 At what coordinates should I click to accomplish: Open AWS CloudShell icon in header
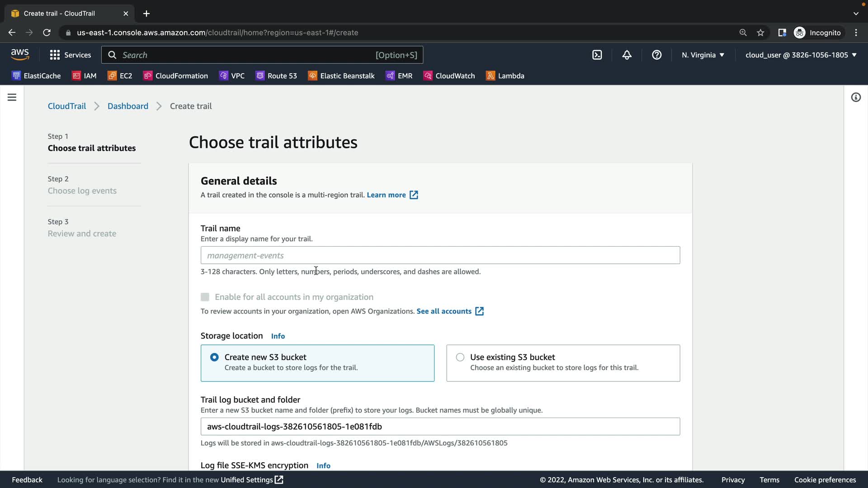click(597, 55)
